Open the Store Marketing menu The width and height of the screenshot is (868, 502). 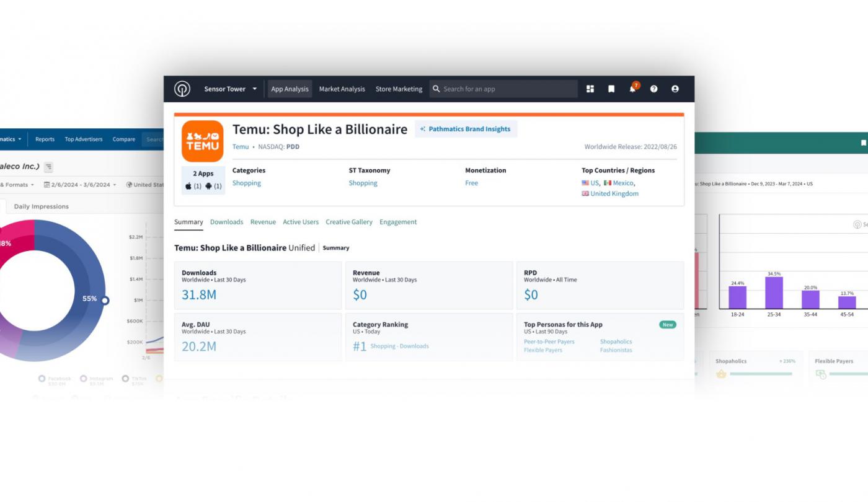point(399,89)
